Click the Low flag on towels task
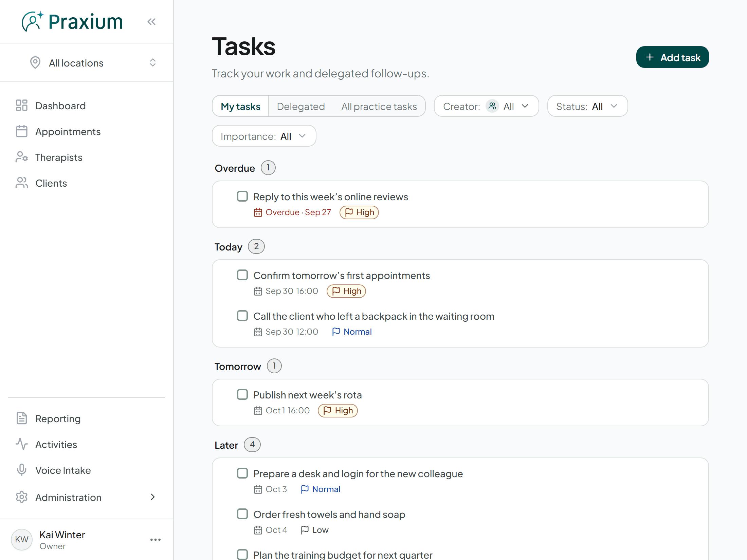The height and width of the screenshot is (560, 747). coord(315,530)
